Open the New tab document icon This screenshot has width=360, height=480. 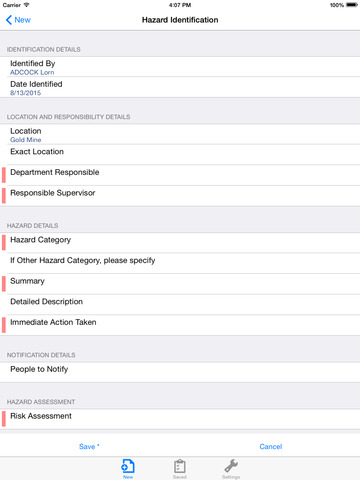[128, 469]
